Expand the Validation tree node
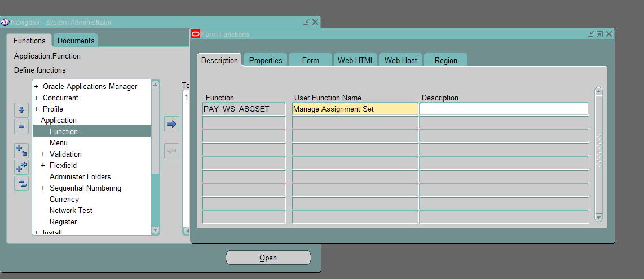Image resolution: width=644 pixels, height=279 pixels. (x=43, y=154)
